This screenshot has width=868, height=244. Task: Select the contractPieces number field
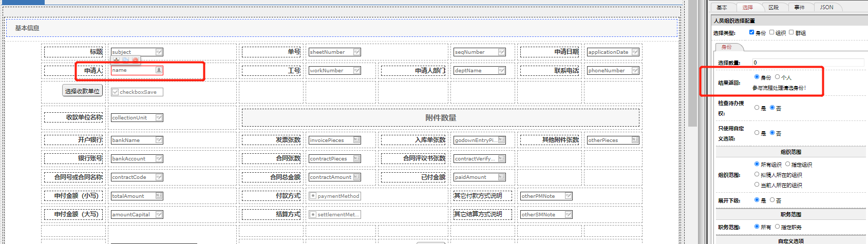(335, 158)
